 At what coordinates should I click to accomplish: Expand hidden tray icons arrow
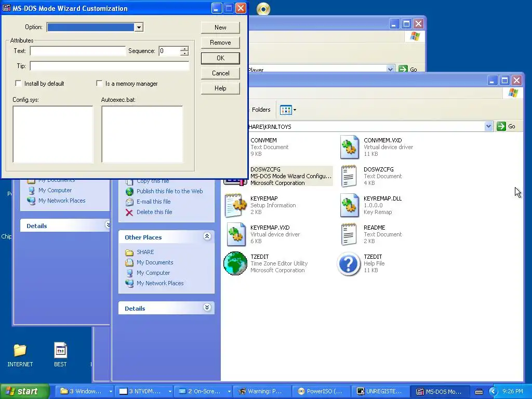pyautogui.click(x=493, y=392)
